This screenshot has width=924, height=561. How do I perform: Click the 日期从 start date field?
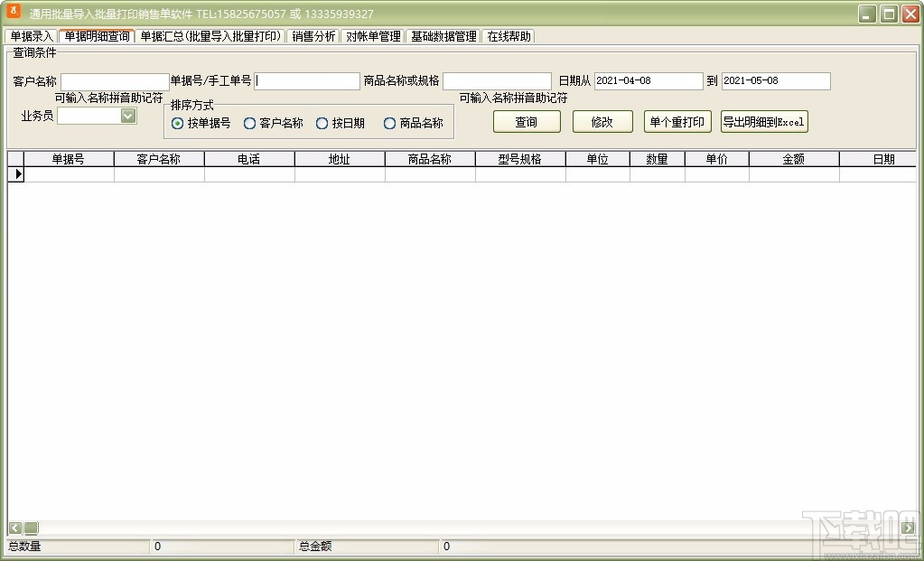coord(649,80)
